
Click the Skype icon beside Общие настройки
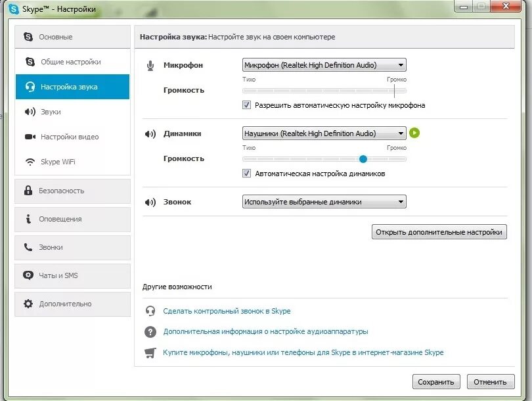(30, 62)
